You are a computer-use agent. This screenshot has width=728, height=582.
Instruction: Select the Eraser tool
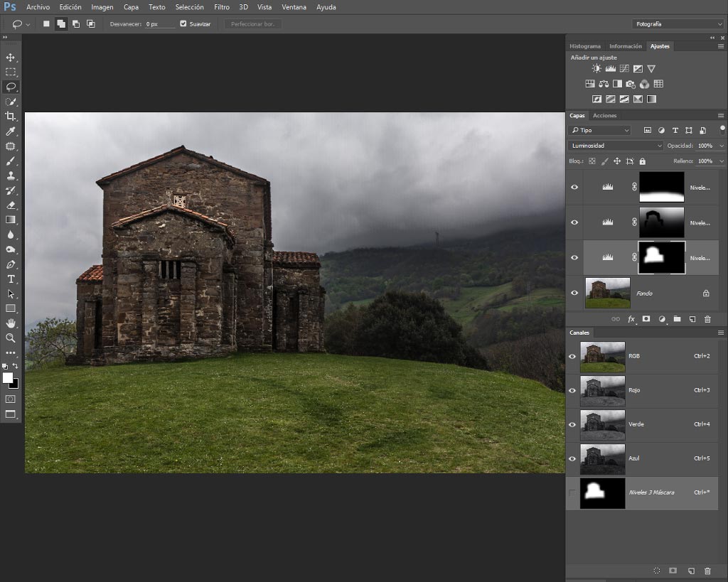coord(10,205)
